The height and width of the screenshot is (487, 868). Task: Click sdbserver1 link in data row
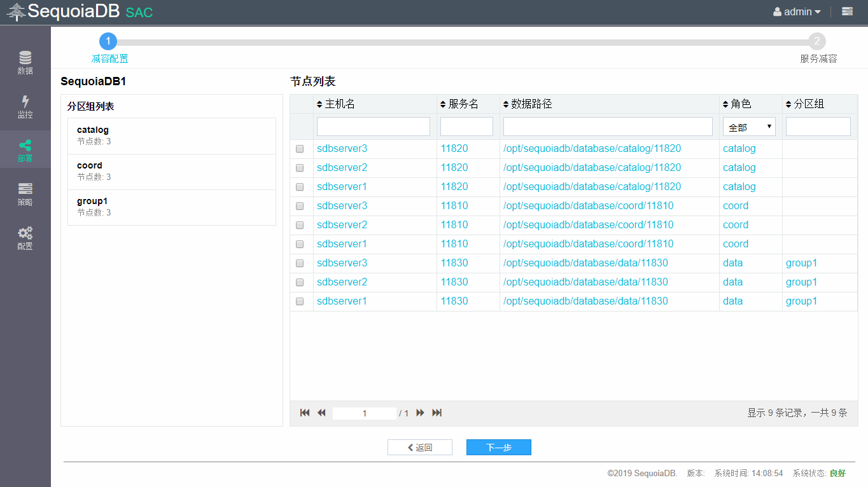(x=342, y=301)
